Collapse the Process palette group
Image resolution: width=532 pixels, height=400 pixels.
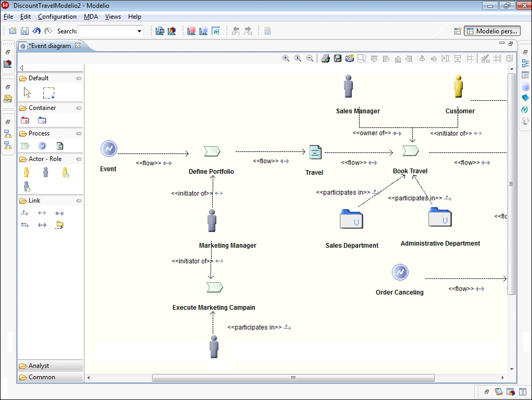79,134
